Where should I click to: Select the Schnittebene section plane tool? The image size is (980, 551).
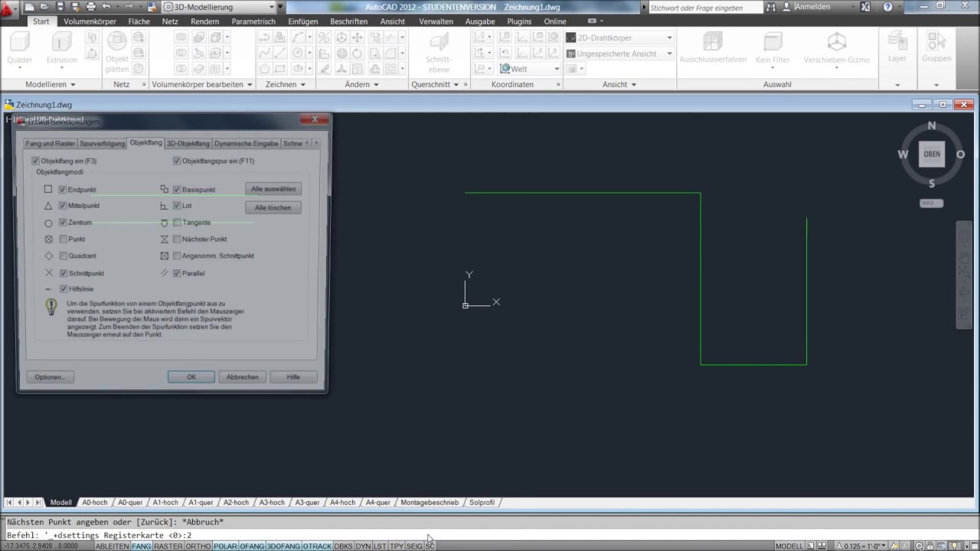(x=439, y=52)
